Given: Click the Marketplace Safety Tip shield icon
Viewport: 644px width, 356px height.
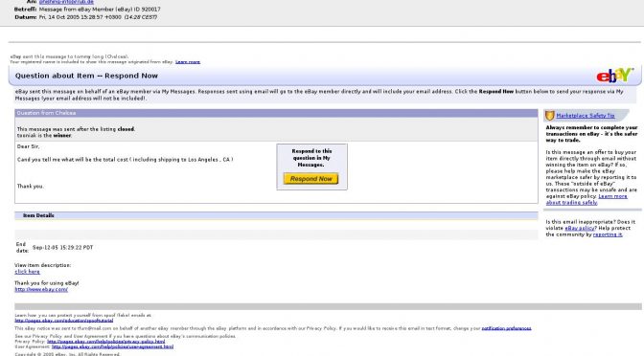Looking at the screenshot, I should 549,116.
